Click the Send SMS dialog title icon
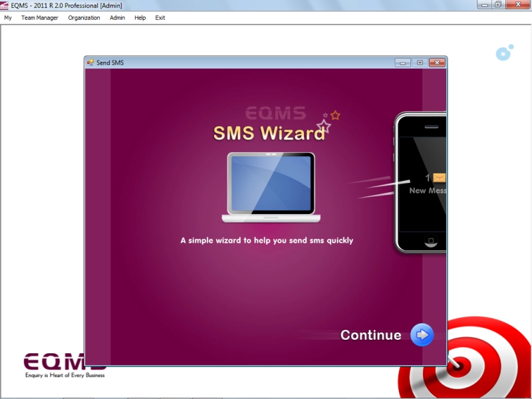 (x=90, y=63)
